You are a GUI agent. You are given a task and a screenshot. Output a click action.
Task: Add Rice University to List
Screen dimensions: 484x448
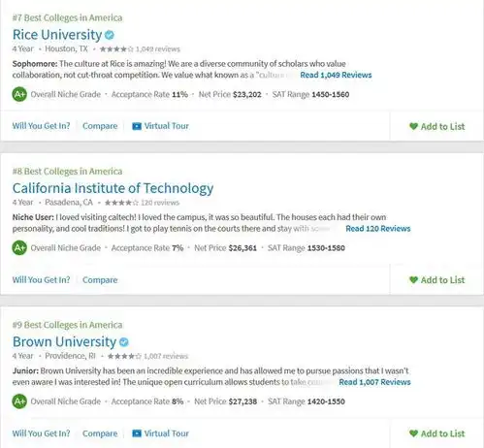pos(437,126)
